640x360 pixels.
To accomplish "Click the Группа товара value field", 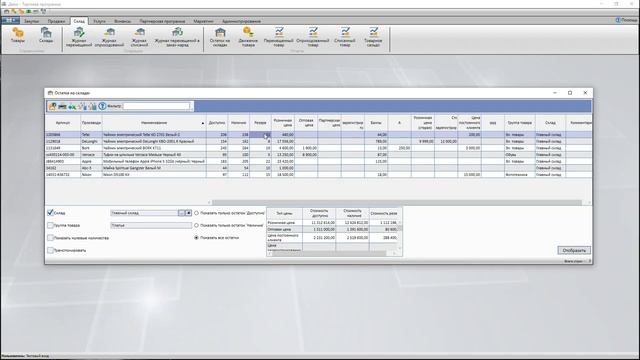I will pyautogui.click(x=151, y=225).
